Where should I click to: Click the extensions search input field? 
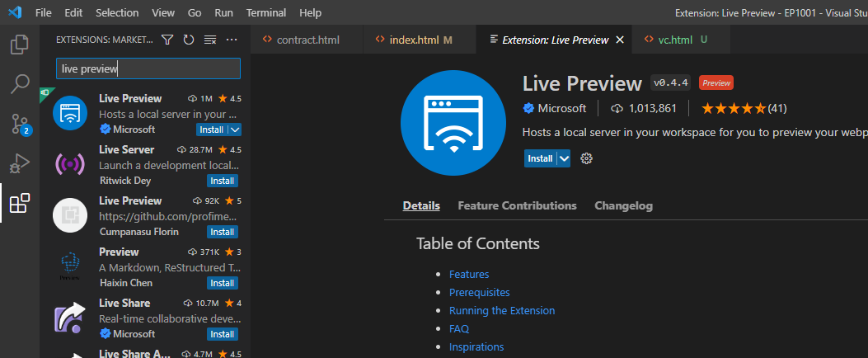[x=148, y=68]
